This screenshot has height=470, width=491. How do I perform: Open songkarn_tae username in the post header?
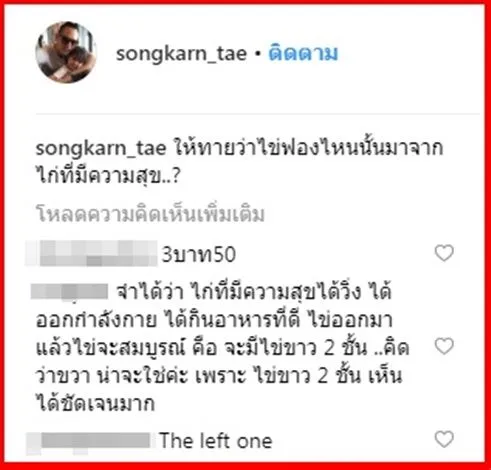[181, 54]
